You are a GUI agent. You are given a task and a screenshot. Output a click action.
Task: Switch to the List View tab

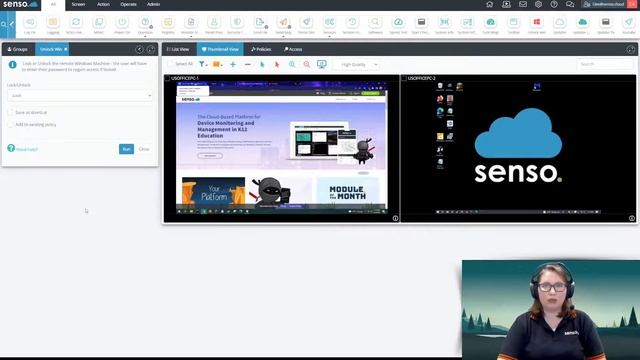click(x=178, y=49)
